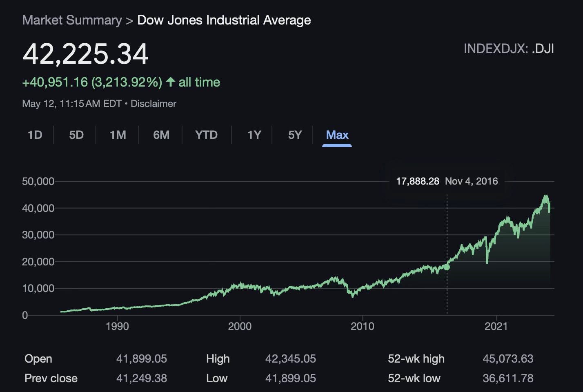Click the chart data point at Nov 4, 2016
Viewport: 583px width, 392px height.
447,267
